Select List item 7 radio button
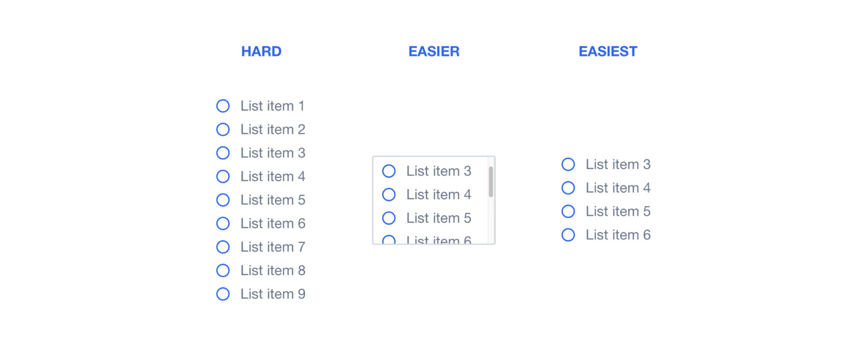The image size is (868, 358). 223,247
